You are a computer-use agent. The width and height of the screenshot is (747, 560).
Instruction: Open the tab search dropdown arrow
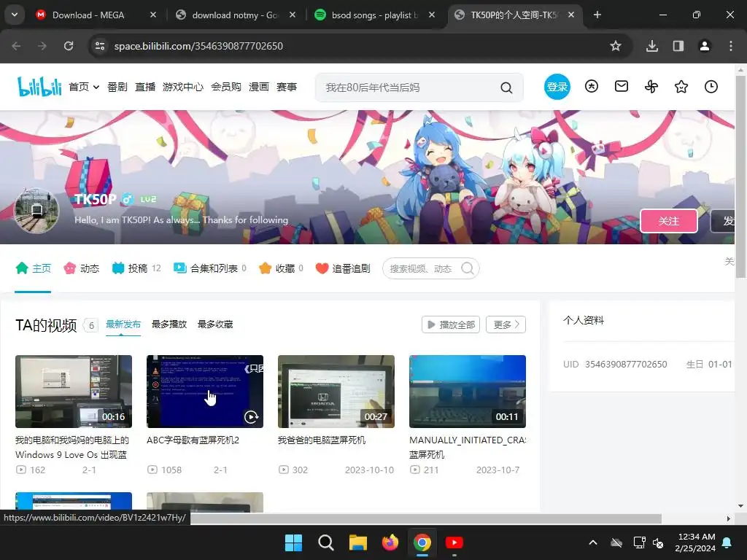(15, 15)
